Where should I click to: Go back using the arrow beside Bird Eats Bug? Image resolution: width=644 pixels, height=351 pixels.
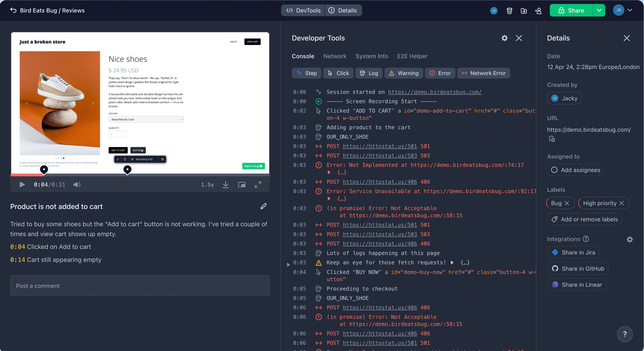coord(13,10)
